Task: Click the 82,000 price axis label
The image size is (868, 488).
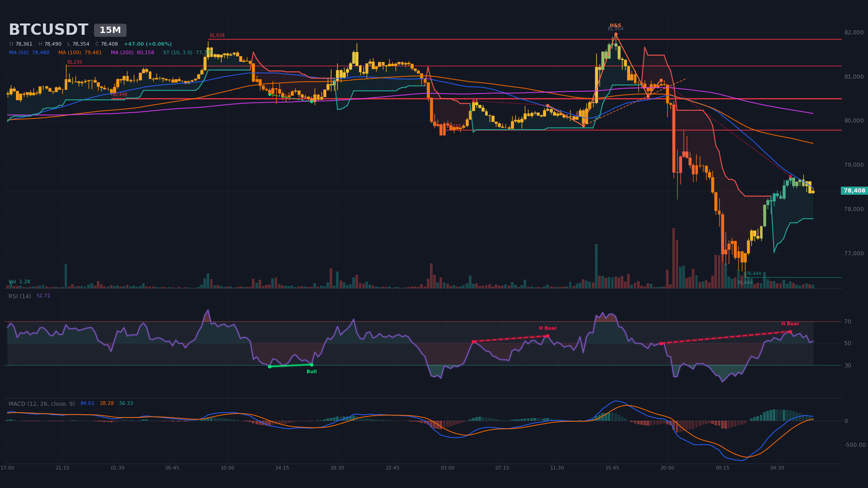Action: point(854,33)
